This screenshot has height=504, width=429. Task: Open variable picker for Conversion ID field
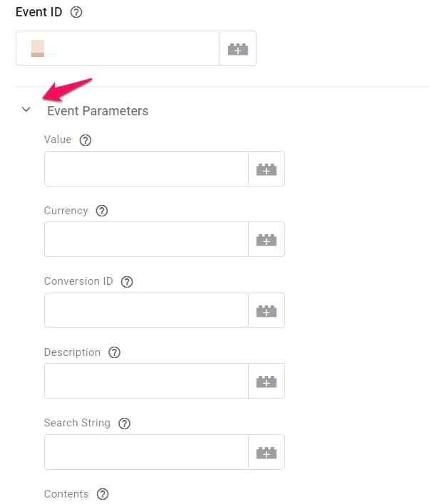(266, 310)
